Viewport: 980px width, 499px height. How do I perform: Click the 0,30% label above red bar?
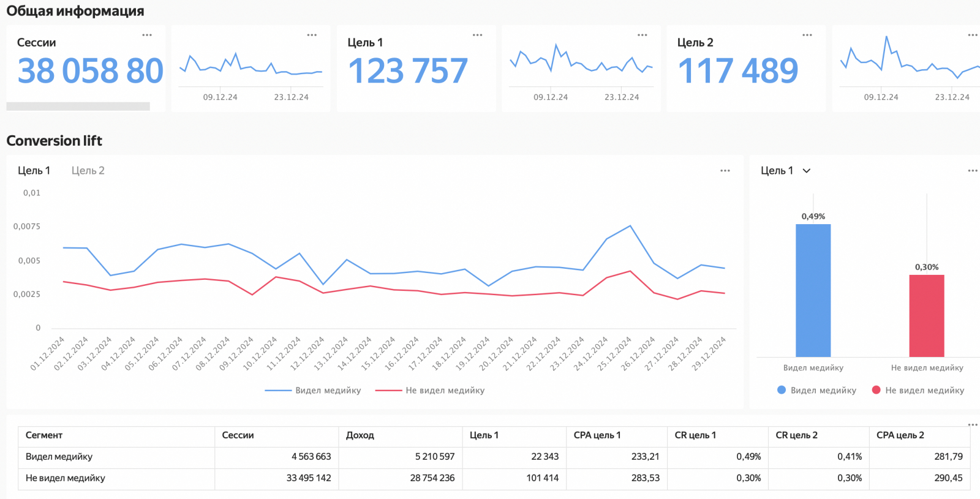point(927,268)
